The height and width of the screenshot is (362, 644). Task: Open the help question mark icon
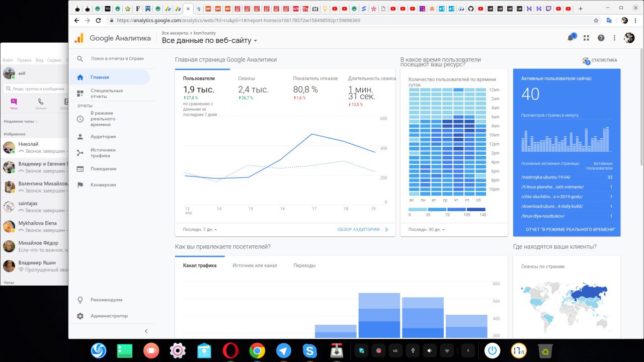coord(601,38)
